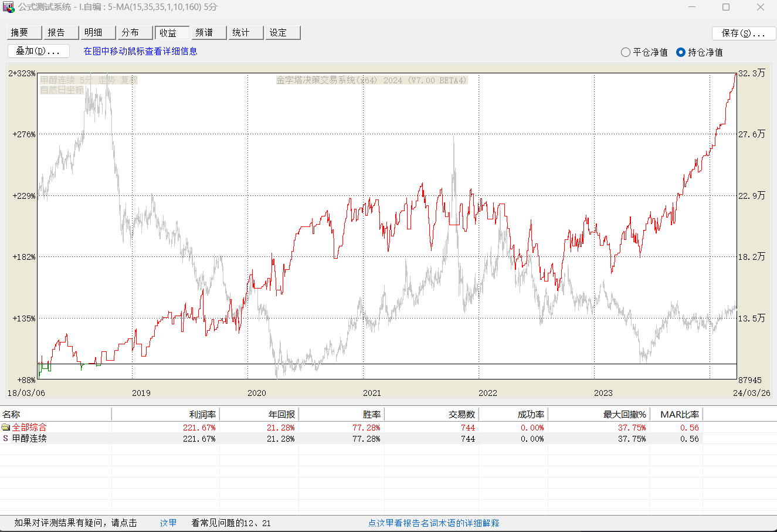Open the 设定 tab
The width and height of the screenshot is (777, 532).
283,33
